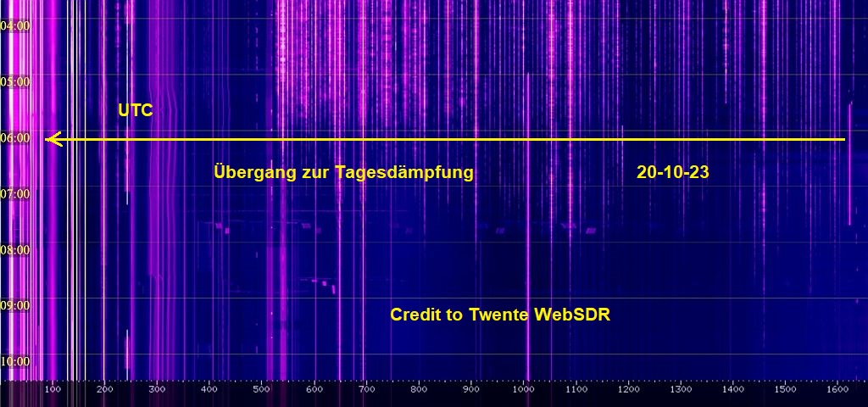Click the yellow arrowhead at 06:00
Screen dimensions: 868x407
point(52,139)
